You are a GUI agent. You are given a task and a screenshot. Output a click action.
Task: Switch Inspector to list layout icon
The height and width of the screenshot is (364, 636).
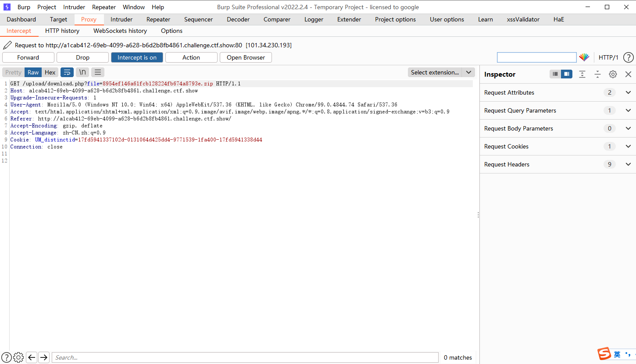pos(555,74)
